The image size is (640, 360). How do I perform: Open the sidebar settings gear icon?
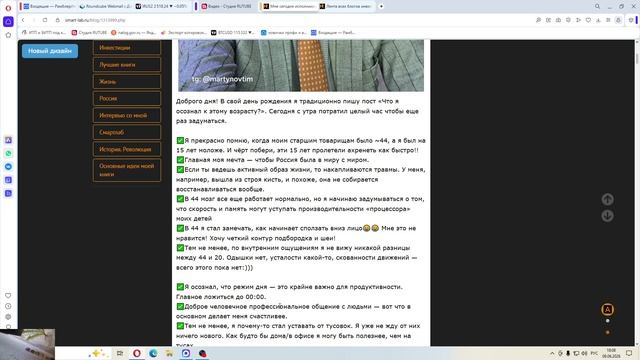coord(8,316)
